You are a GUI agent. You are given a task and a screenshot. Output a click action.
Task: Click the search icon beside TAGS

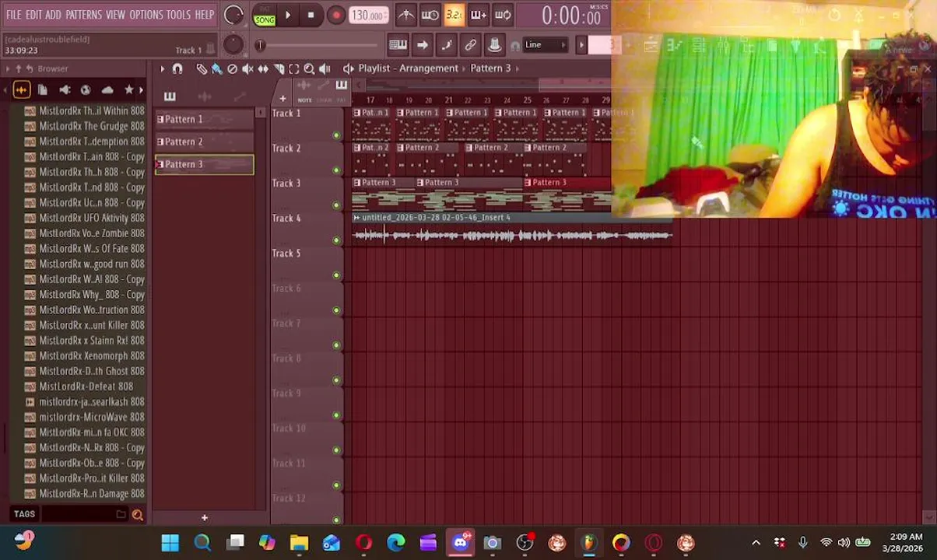click(138, 514)
